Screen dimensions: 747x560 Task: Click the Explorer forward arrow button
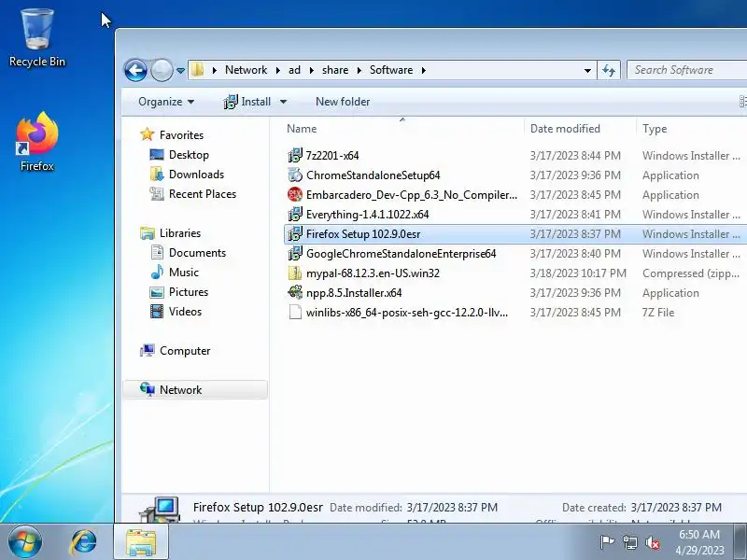162,71
